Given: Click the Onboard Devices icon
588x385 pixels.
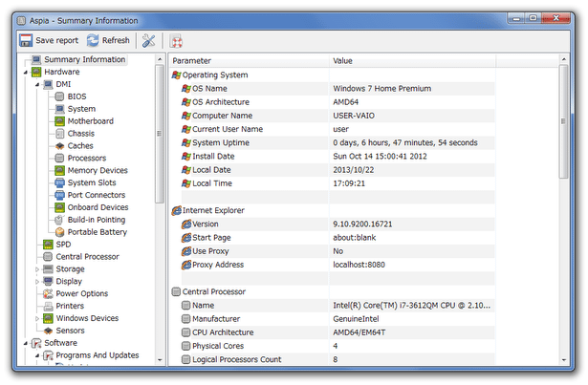Looking at the screenshot, I should [59, 207].
